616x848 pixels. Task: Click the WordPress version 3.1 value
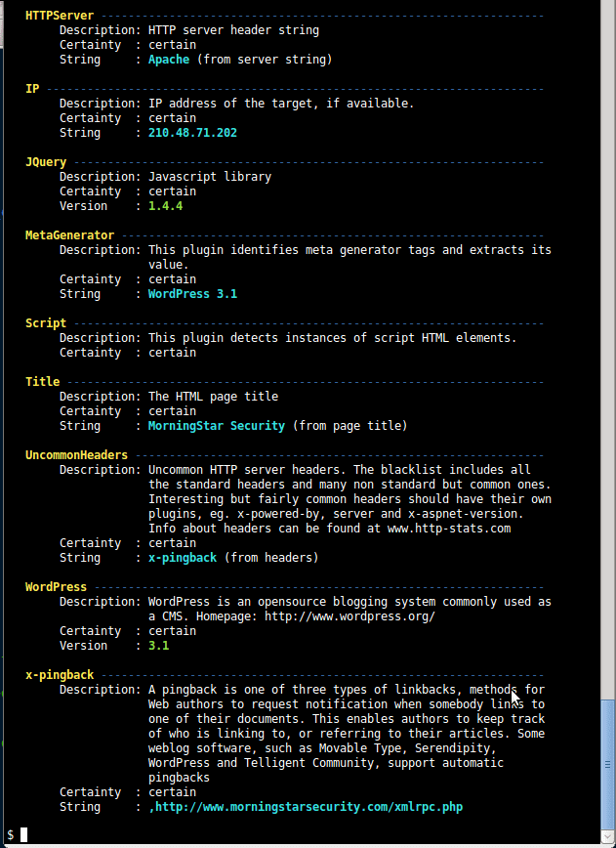coord(158,646)
